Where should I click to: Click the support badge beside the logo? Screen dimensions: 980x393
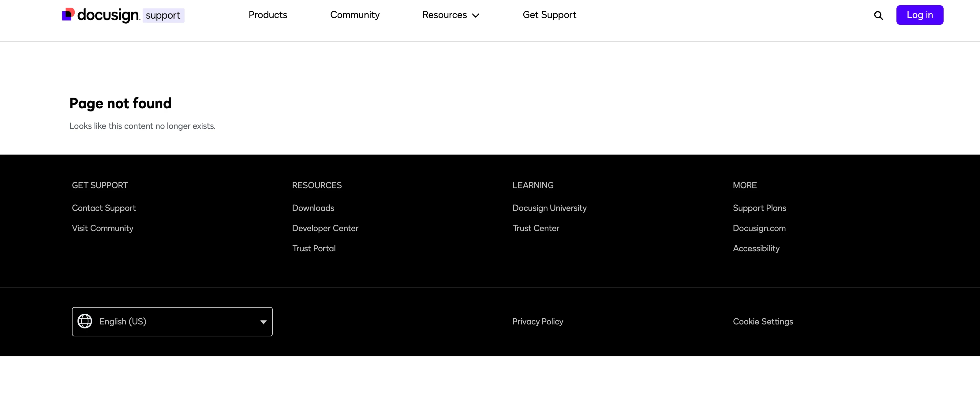coord(163,15)
